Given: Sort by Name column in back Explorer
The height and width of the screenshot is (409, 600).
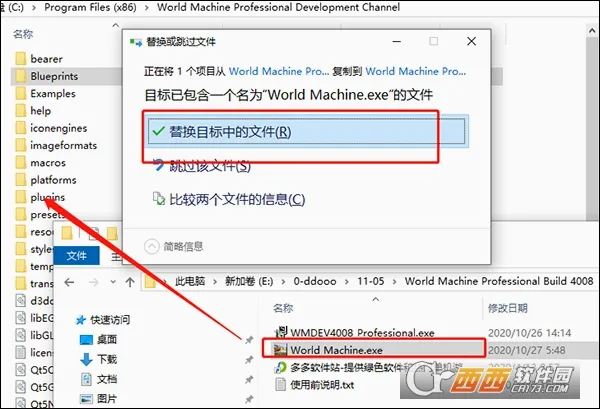Looking at the screenshot, I should pyautogui.click(x=23, y=34).
